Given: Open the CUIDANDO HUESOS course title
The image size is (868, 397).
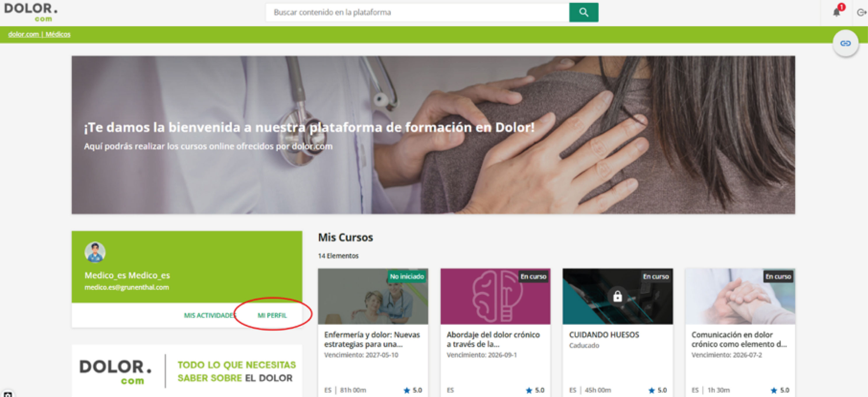Looking at the screenshot, I should 604,335.
